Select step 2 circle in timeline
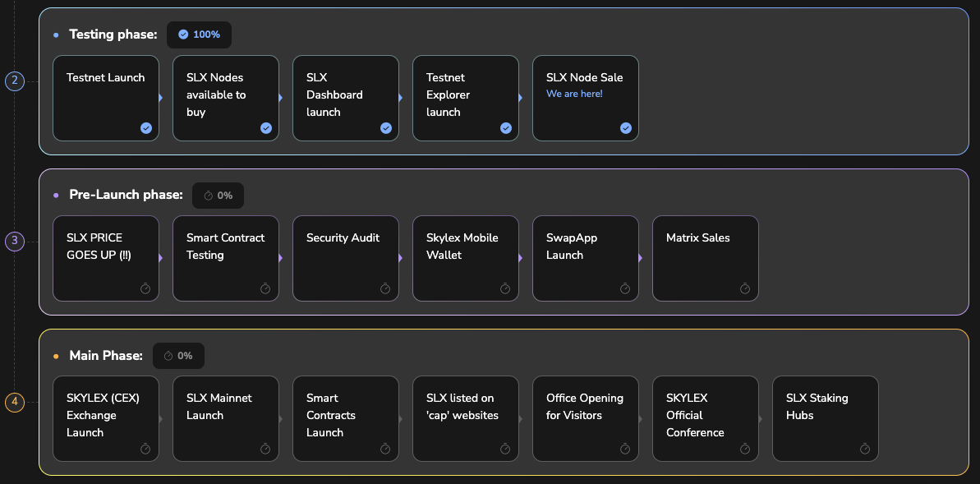Screen dimensions: 980x484 (14, 81)
